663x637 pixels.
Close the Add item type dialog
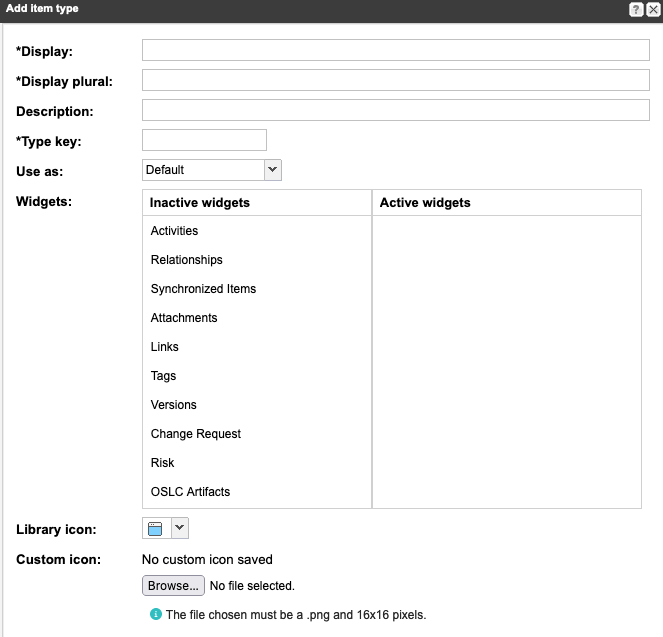[653, 9]
